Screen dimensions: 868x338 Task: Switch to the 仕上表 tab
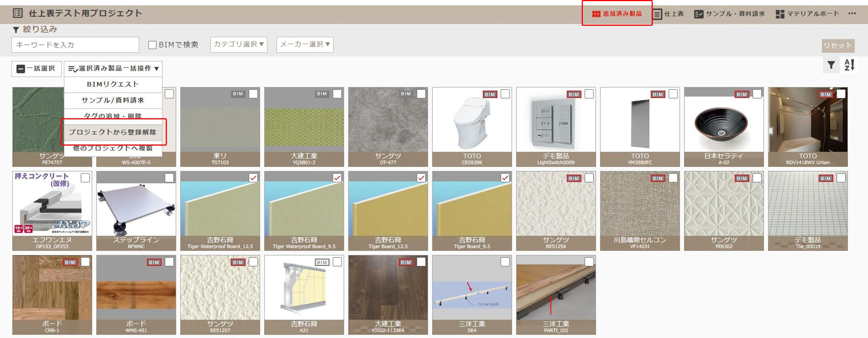[x=668, y=14]
